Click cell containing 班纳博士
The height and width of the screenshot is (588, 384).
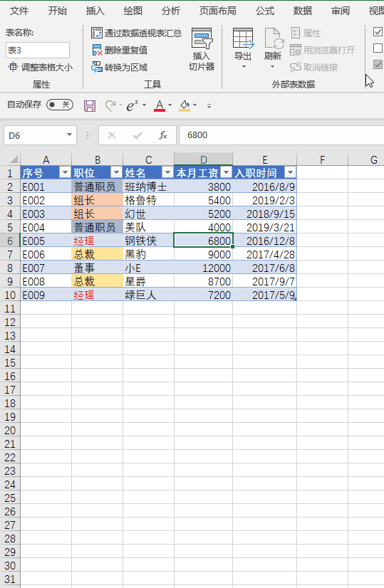tap(148, 187)
